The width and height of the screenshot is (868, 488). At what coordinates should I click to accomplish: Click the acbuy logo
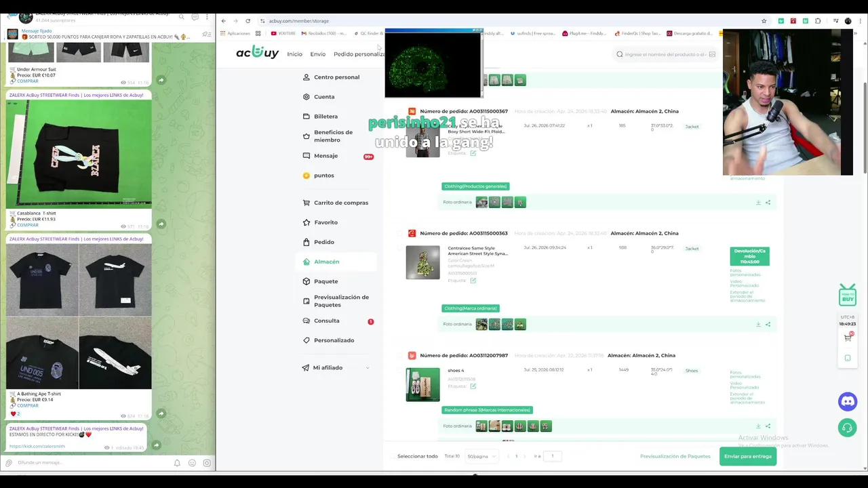coord(257,52)
